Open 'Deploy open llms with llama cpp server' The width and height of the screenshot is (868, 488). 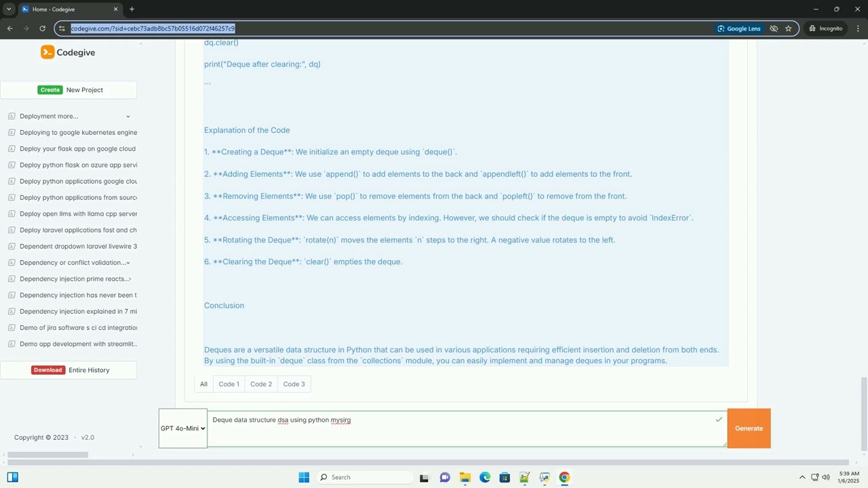pos(78,213)
